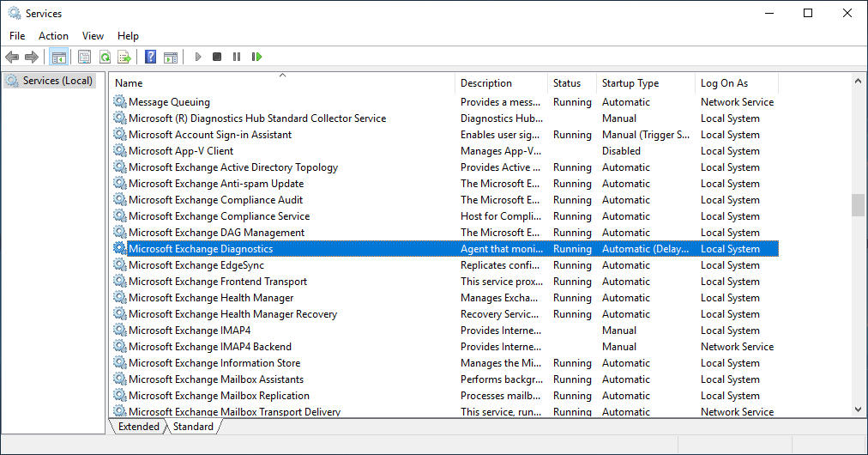Select Microsoft Exchange Mailbox Replication row
The image size is (868, 455).
point(445,395)
